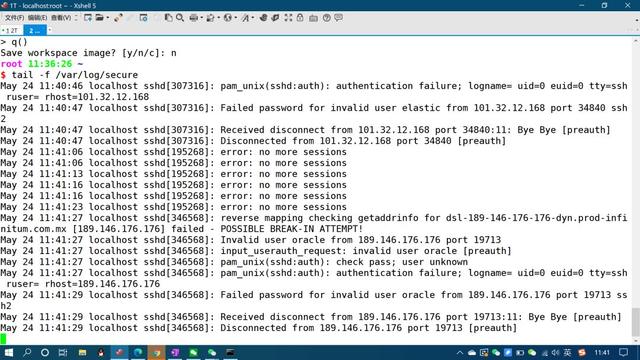This screenshot has width=640, height=360.
Task: Expand the dropdown arrow beside folder icon
Action: pos(108,18)
